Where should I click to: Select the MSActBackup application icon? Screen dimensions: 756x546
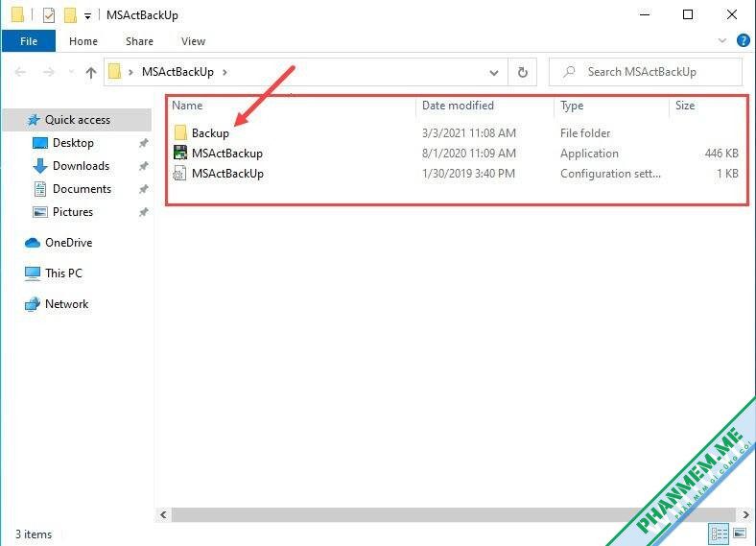click(x=180, y=153)
